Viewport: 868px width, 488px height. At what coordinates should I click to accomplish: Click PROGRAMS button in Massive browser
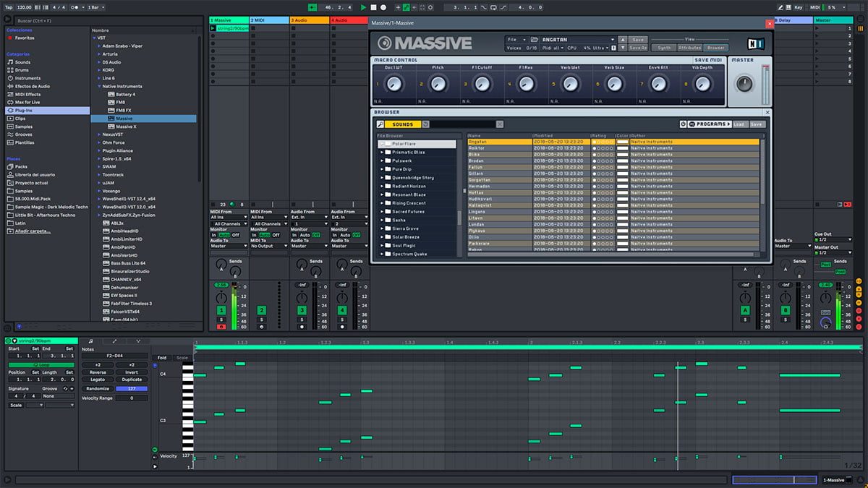point(709,124)
